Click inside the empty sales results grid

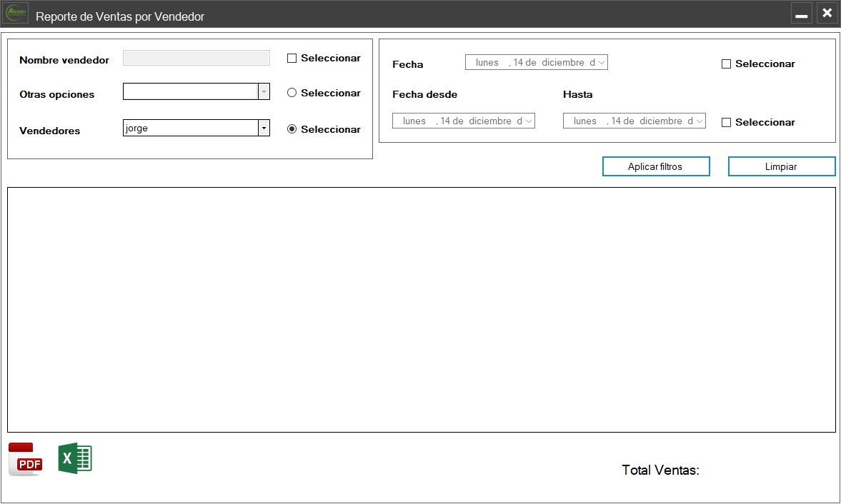421,309
